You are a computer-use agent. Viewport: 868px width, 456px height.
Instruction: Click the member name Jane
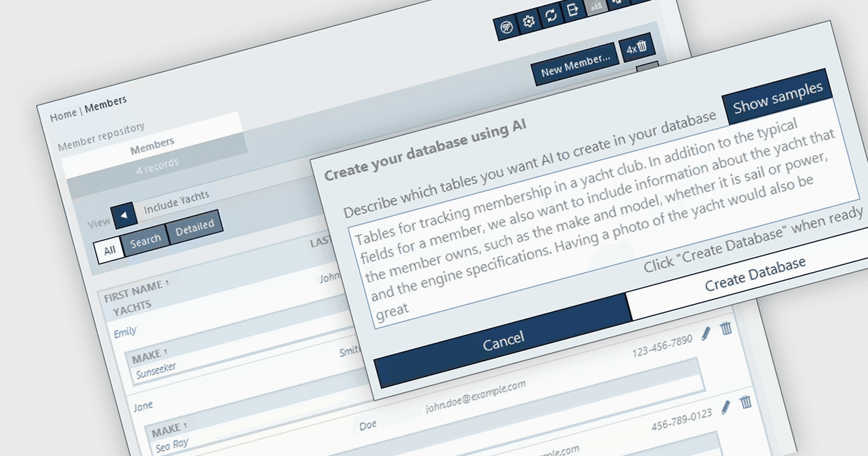[x=143, y=407]
